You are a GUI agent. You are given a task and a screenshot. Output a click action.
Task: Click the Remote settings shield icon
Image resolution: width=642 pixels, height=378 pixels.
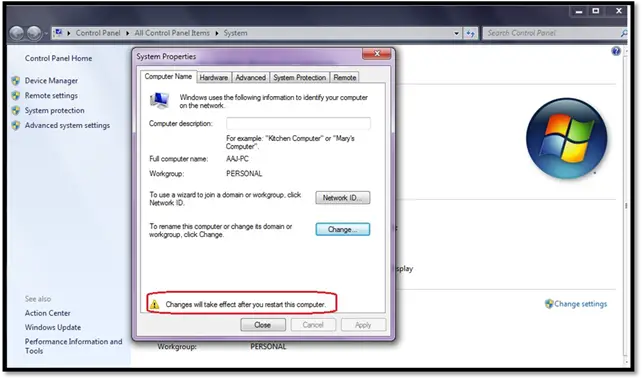16,95
